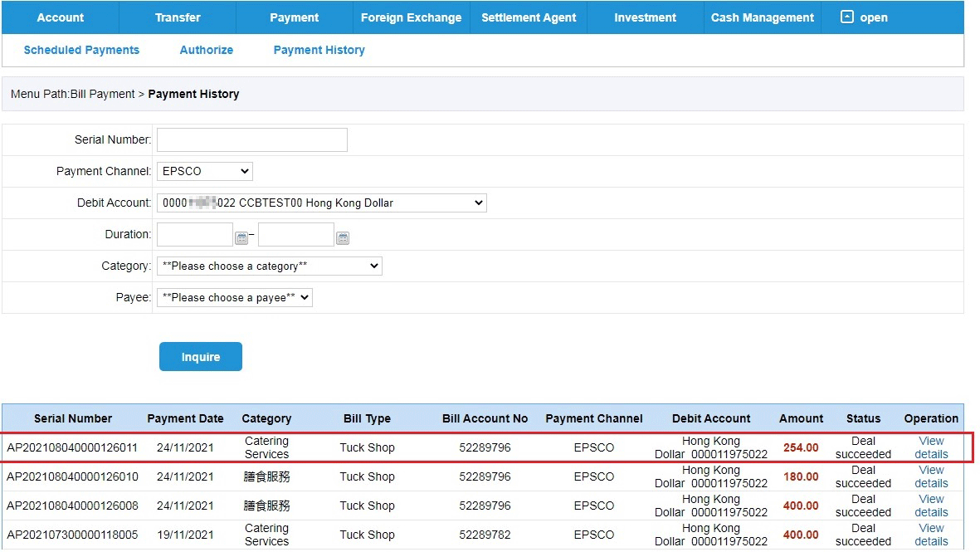Go to Scheduled Payments tab
Image resolution: width=980 pixels, height=552 pixels.
[x=81, y=50]
